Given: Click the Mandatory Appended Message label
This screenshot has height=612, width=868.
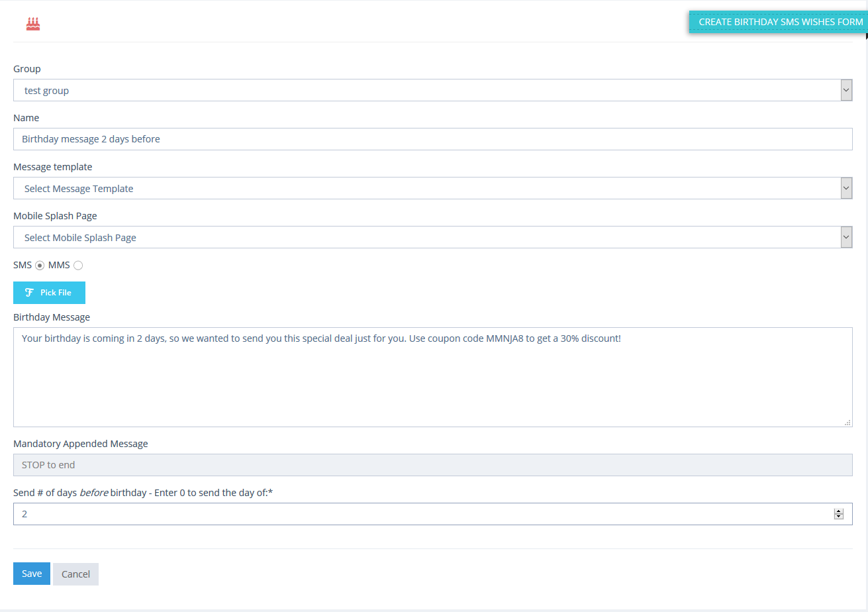Looking at the screenshot, I should 81,444.
